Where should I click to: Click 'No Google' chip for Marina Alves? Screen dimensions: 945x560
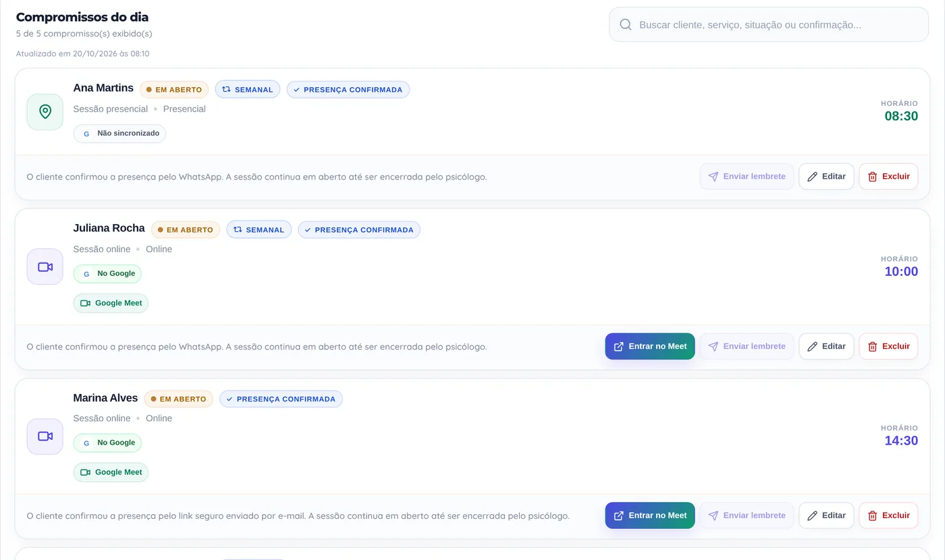click(107, 443)
